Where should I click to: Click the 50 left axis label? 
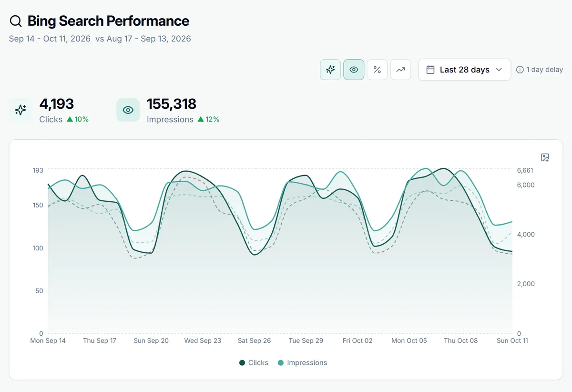pyautogui.click(x=39, y=291)
